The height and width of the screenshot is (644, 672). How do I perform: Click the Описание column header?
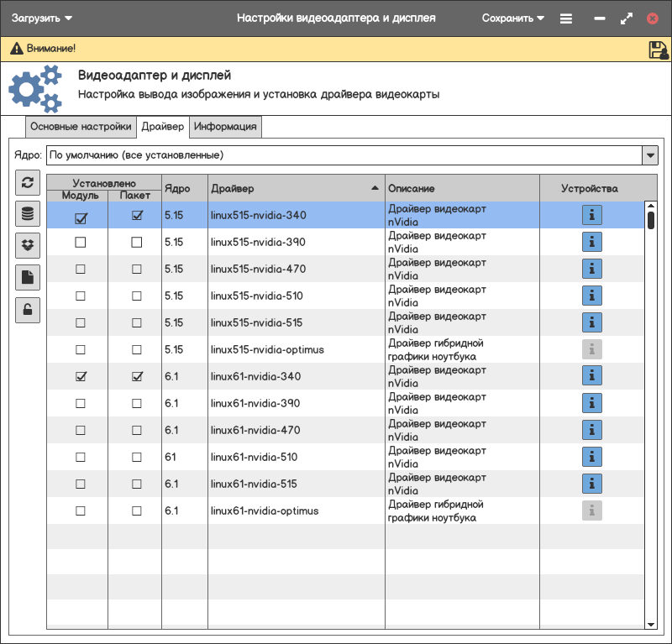point(461,189)
